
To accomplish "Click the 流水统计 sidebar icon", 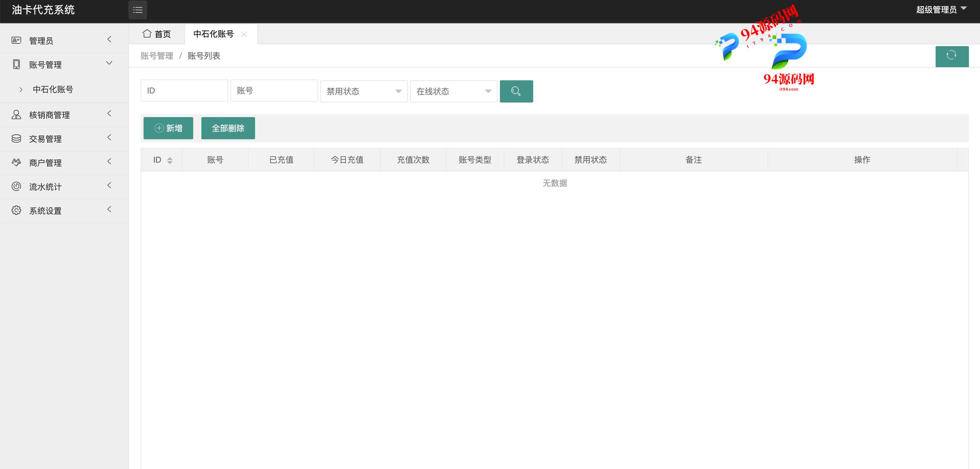I will coord(16,186).
